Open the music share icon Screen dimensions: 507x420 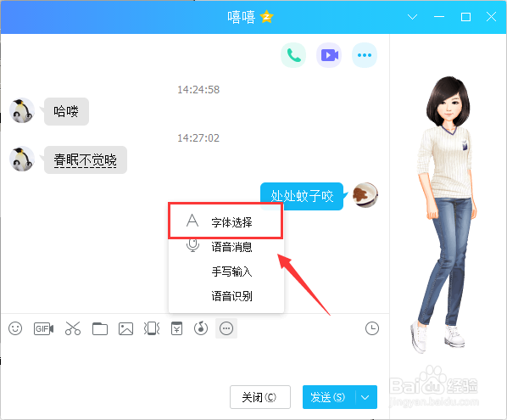point(201,328)
